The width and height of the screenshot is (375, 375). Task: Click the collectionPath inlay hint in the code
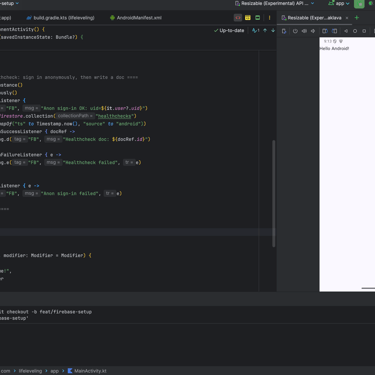click(x=75, y=116)
